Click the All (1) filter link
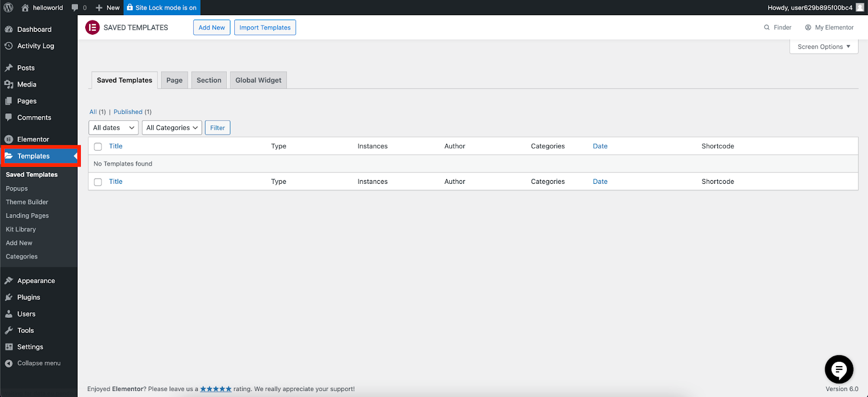The height and width of the screenshot is (397, 868). [98, 112]
